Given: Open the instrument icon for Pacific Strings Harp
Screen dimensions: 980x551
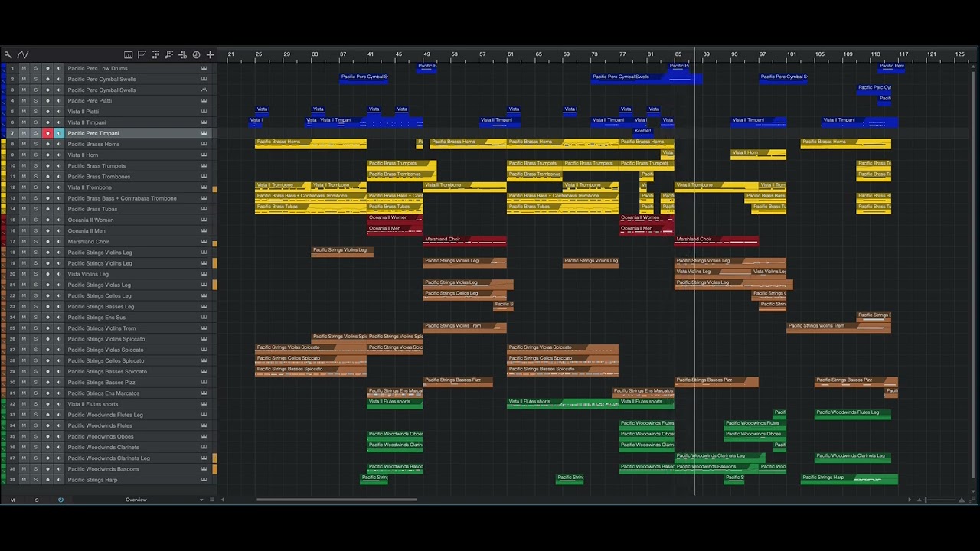Looking at the screenshot, I should tap(204, 480).
